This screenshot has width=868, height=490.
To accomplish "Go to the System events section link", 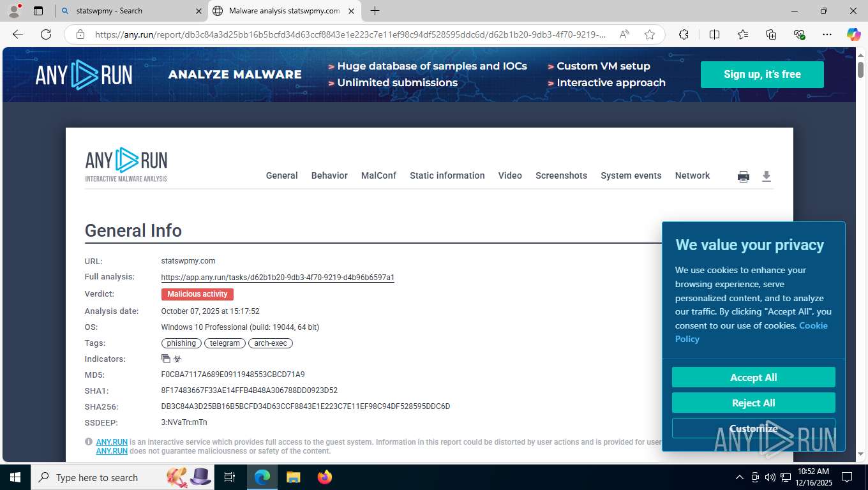I will pos(631,175).
